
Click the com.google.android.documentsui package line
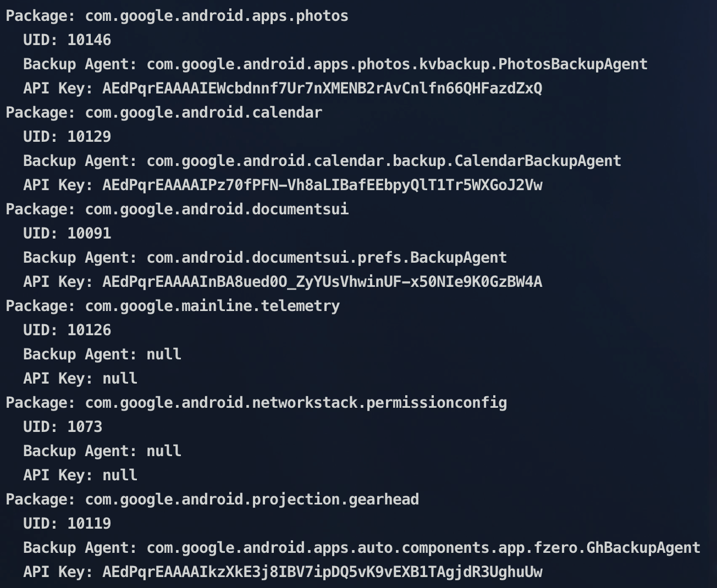pos(177,209)
